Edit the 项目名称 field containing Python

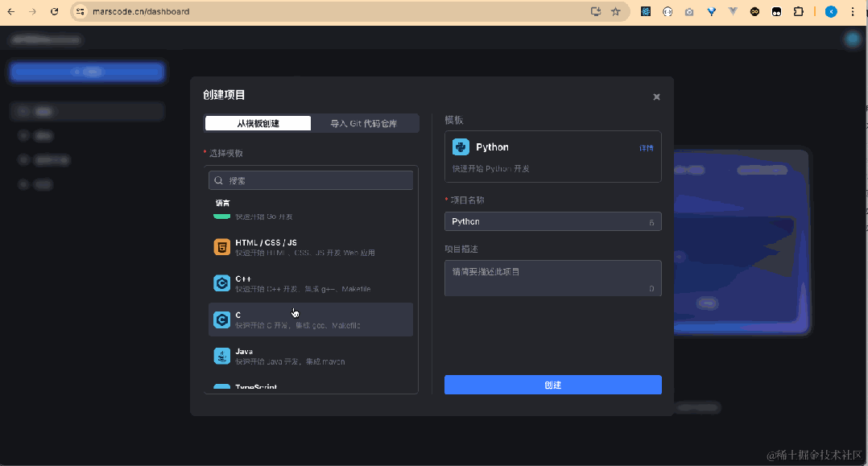(552, 221)
